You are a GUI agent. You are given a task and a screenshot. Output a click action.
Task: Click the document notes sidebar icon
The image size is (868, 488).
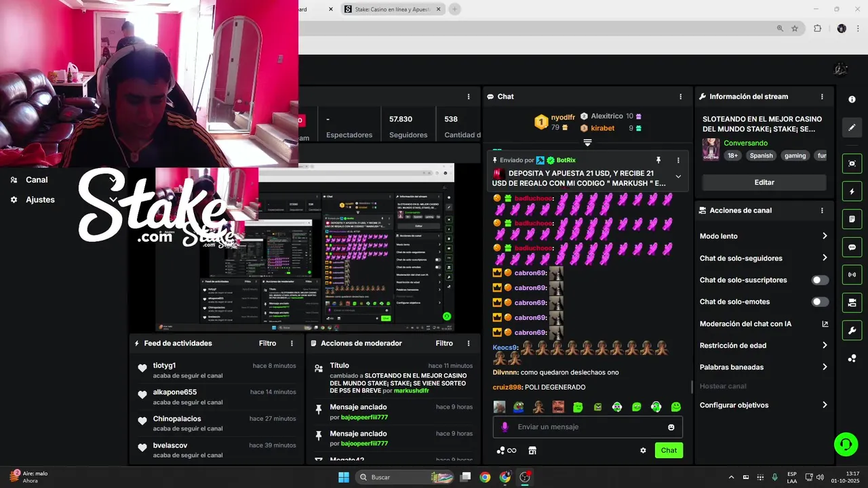(x=852, y=219)
